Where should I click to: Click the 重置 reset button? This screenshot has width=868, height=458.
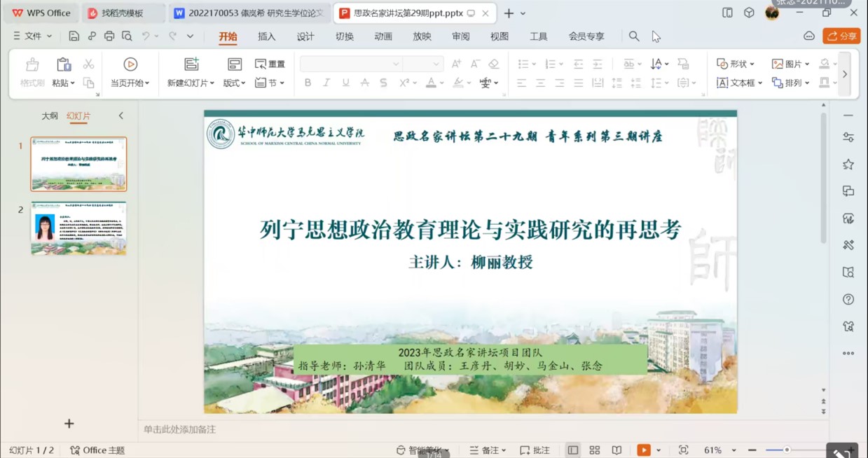click(x=270, y=64)
